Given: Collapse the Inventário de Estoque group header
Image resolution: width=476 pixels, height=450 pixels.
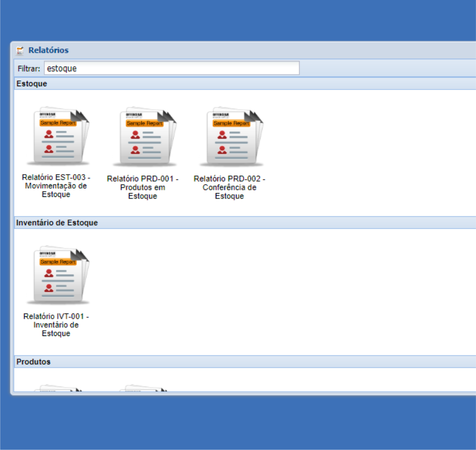Looking at the screenshot, I should pos(57,223).
